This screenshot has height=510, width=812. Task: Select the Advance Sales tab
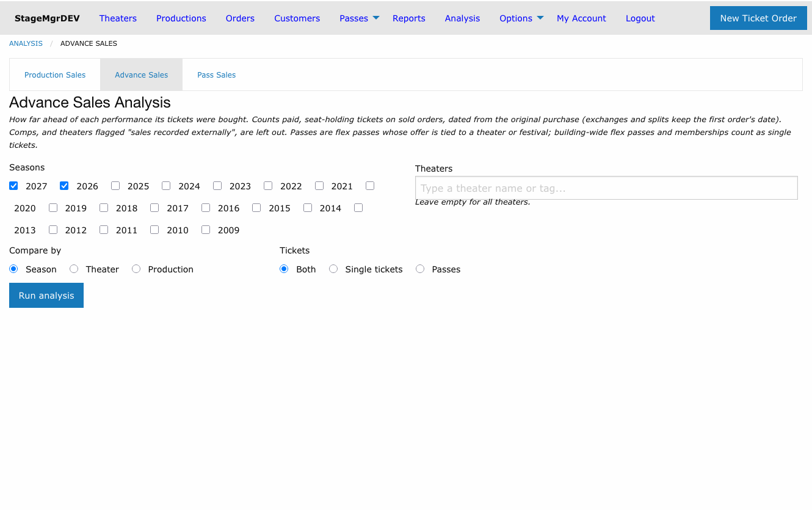(142, 75)
